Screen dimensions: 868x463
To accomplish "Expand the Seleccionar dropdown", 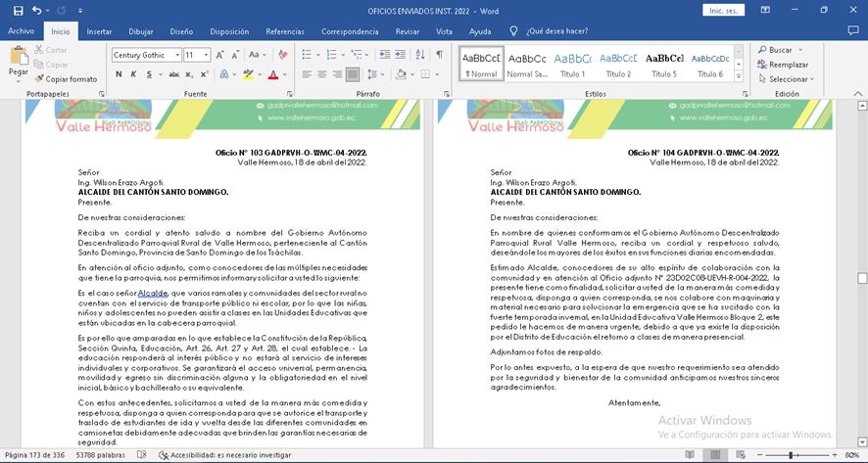I will (790, 79).
